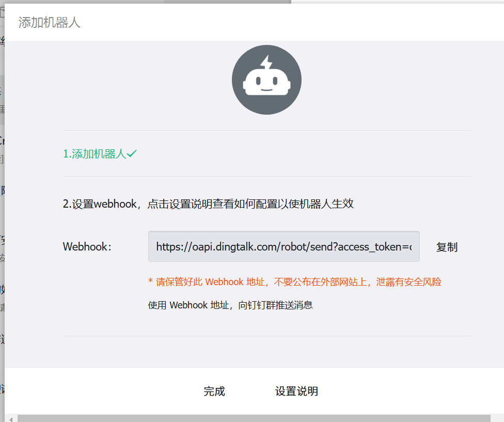Click the 复制 copy button
Screen dimensions: 504x422
click(447, 247)
